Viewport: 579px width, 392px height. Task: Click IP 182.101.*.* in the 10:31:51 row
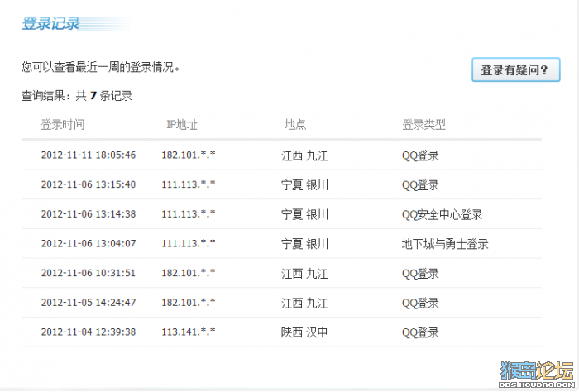[189, 273]
